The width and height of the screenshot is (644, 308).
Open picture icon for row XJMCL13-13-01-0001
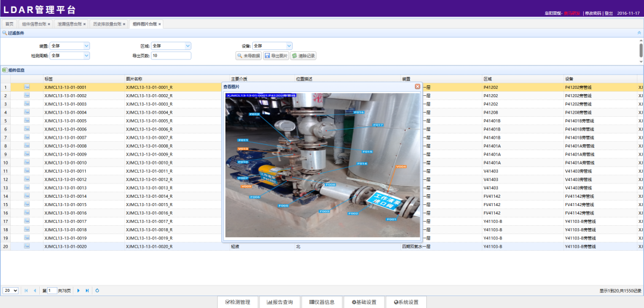pos(27,87)
